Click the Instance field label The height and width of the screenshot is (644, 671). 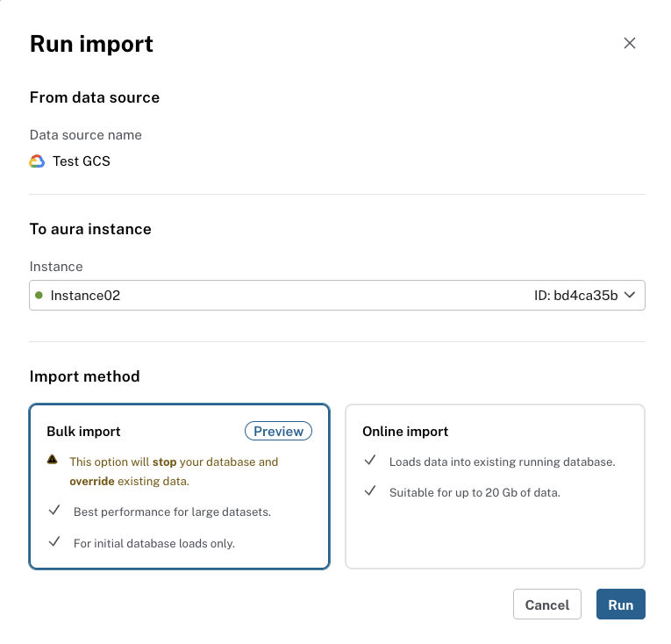(x=56, y=267)
